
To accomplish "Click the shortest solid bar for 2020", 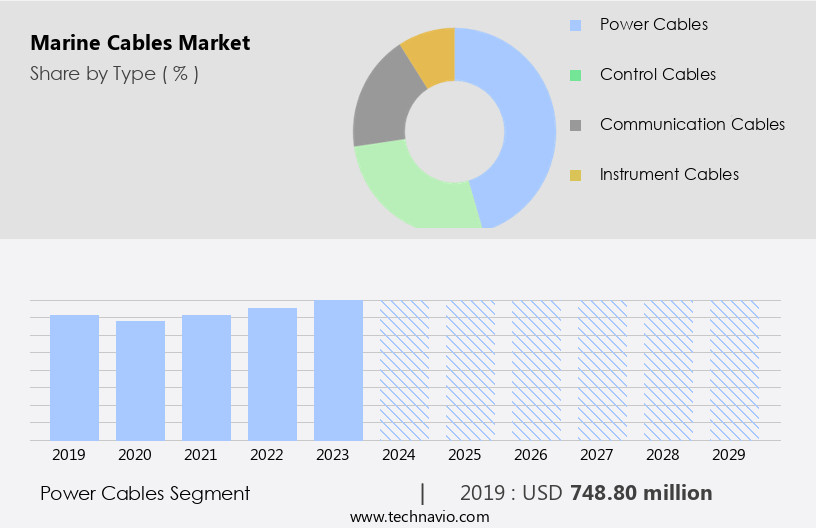I will [140, 380].
